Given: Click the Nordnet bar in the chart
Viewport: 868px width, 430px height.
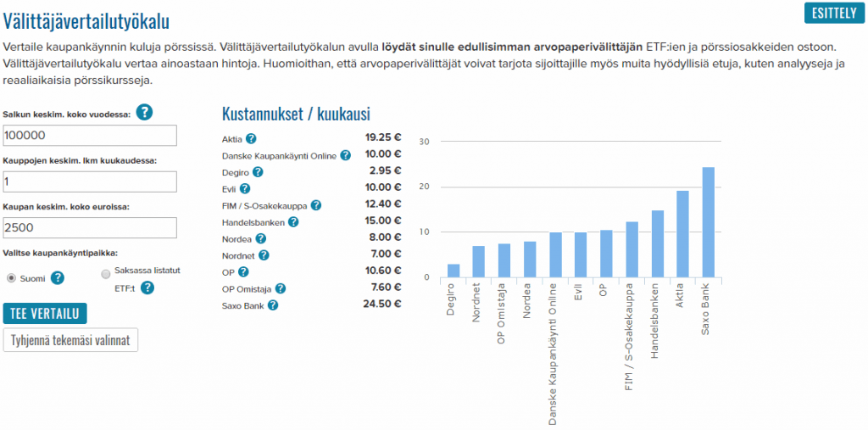Looking at the screenshot, I should (x=479, y=261).
